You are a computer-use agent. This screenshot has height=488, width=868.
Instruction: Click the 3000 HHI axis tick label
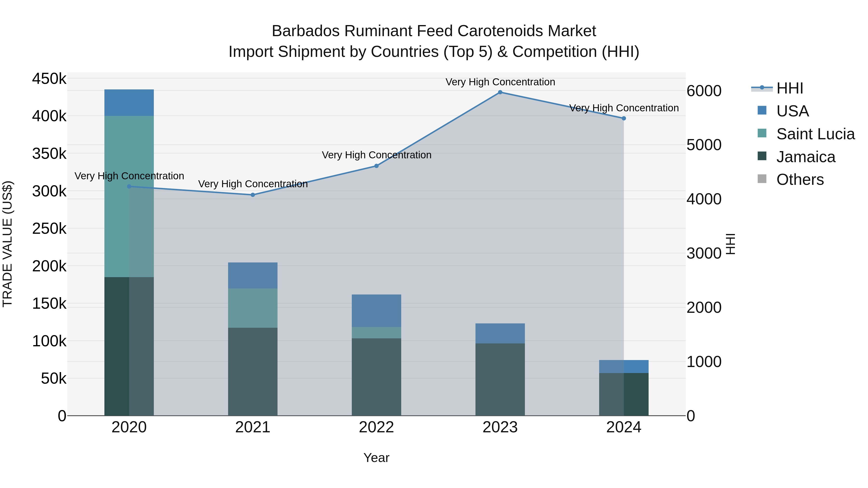[704, 253]
